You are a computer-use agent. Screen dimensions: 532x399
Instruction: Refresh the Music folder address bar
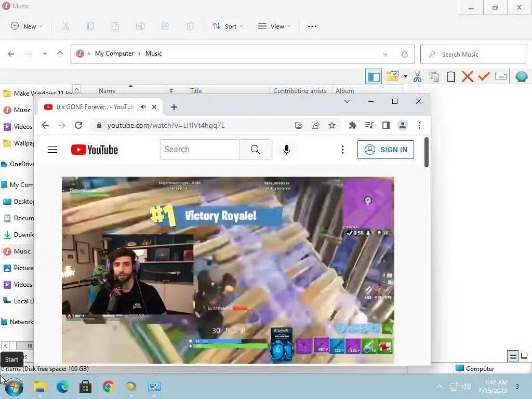point(404,54)
